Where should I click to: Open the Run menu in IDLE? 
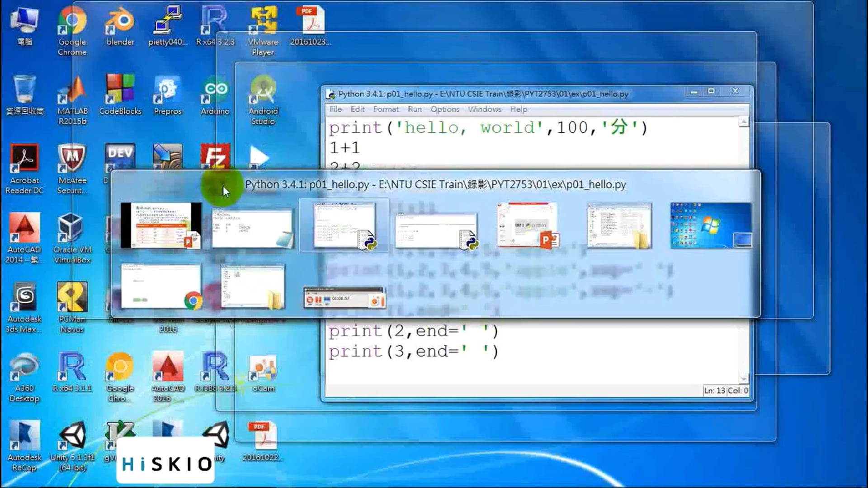click(414, 109)
